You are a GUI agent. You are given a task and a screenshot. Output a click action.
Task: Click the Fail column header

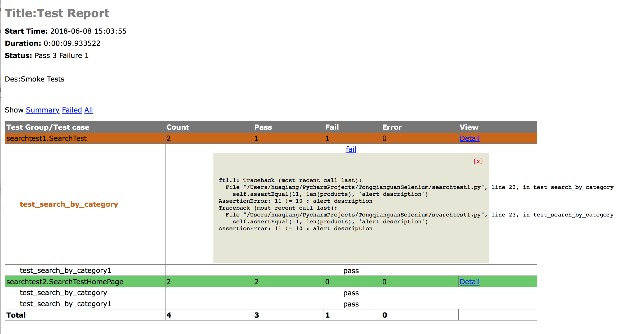332,127
